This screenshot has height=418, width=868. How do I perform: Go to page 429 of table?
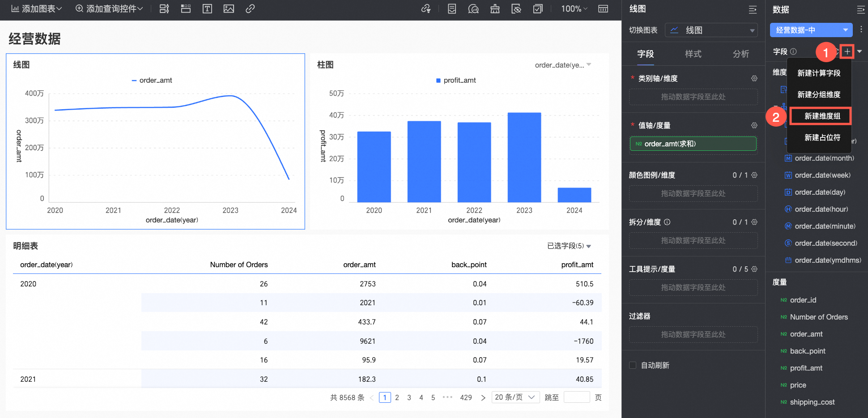click(466, 397)
